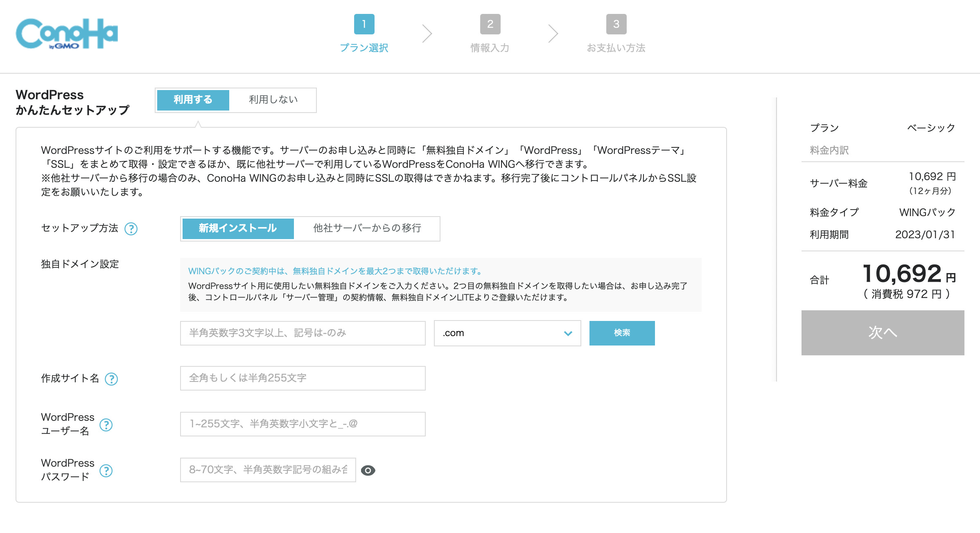Focus the domain name input field
Image resolution: width=980 pixels, height=533 pixels.
coord(303,333)
